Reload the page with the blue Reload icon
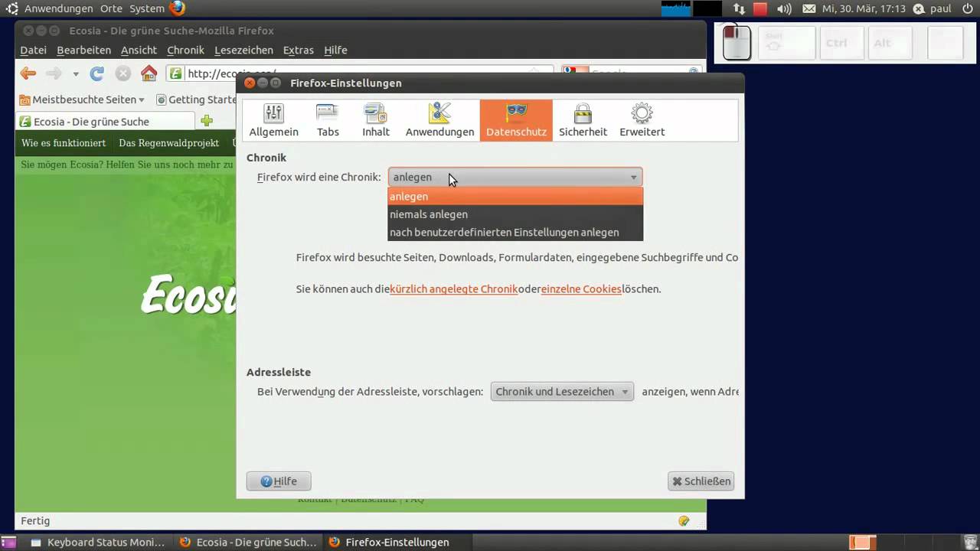This screenshot has width=980, height=551. 96,73
